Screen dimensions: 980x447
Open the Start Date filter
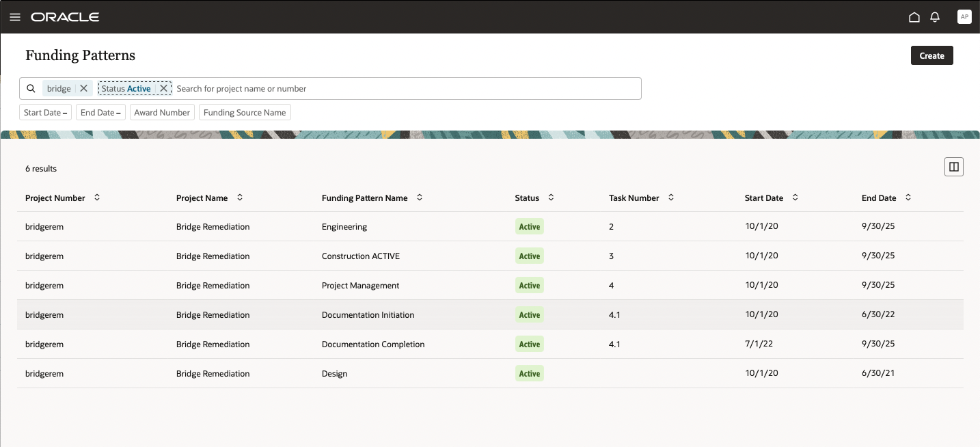(x=45, y=112)
